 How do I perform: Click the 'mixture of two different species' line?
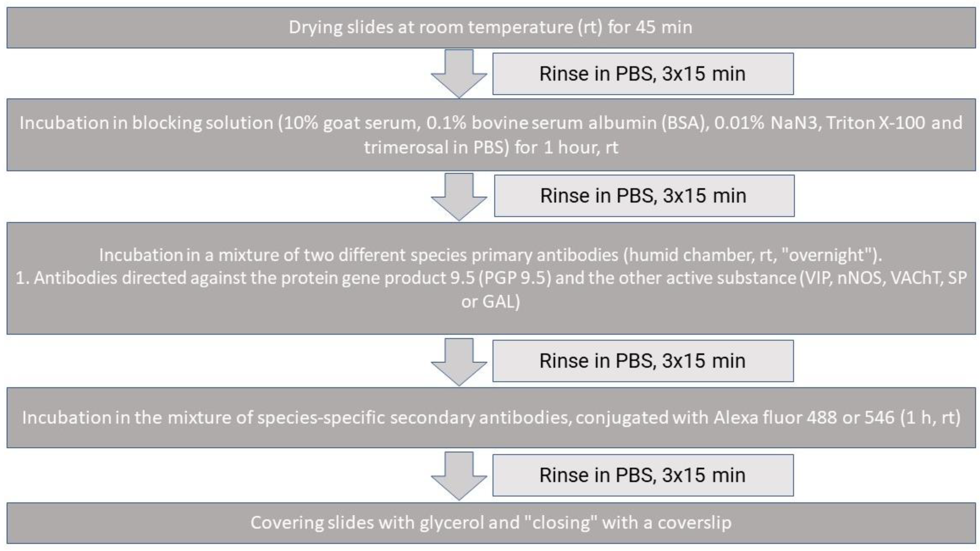point(491,255)
